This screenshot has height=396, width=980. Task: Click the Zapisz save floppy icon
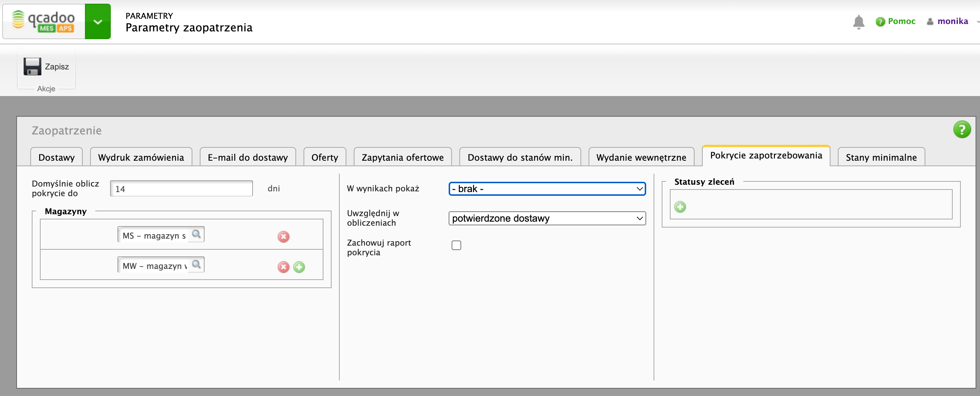[x=32, y=66]
